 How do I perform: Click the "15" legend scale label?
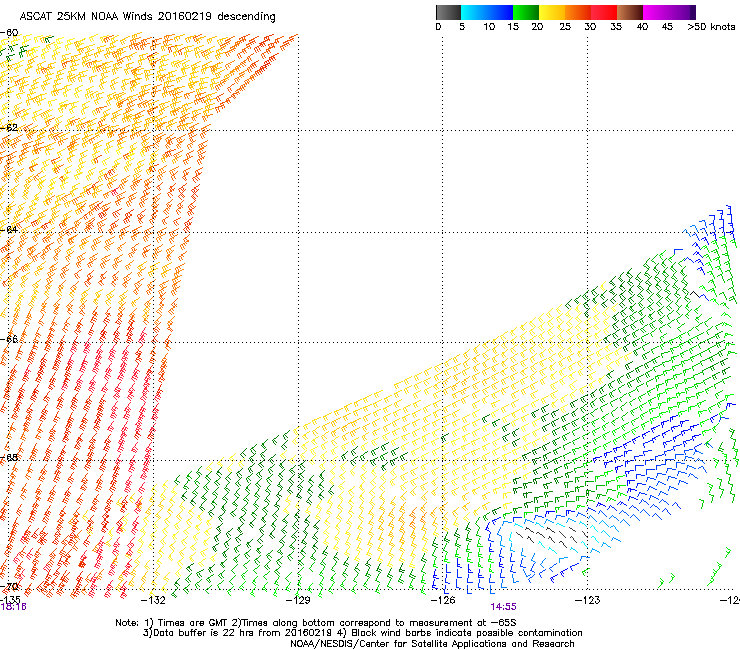pyautogui.click(x=513, y=27)
